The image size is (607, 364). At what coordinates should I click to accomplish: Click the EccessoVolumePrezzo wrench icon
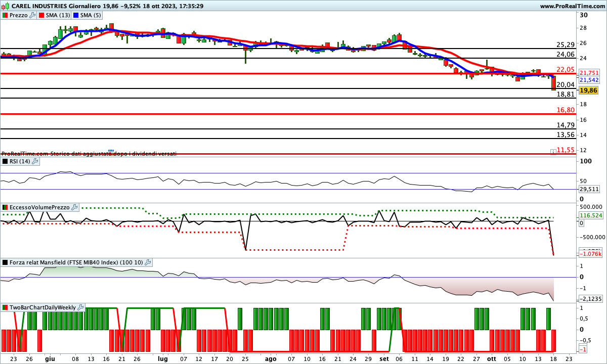(x=74, y=207)
